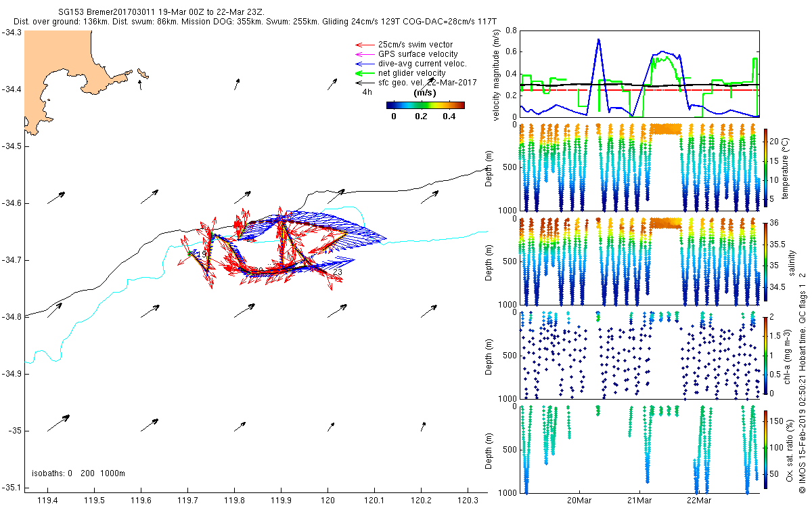This screenshot has width=812, height=508.
Task: Click the salinity colorbar
Action: pos(765,261)
